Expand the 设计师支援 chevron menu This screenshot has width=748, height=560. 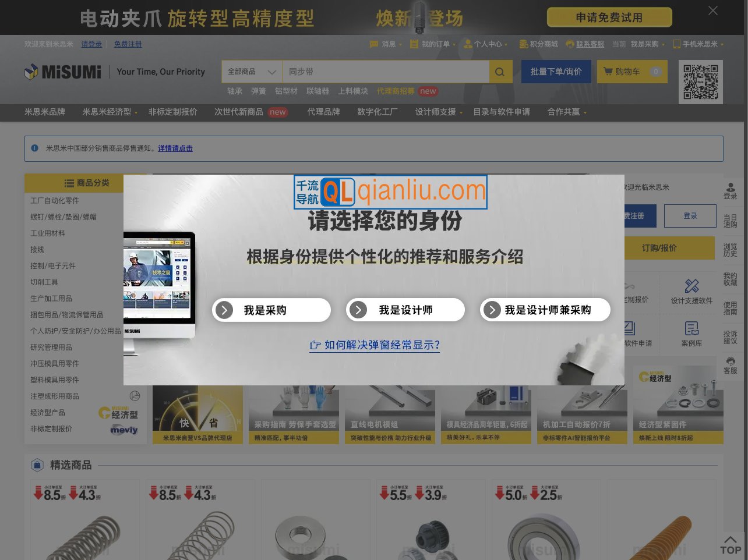[461, 112]
